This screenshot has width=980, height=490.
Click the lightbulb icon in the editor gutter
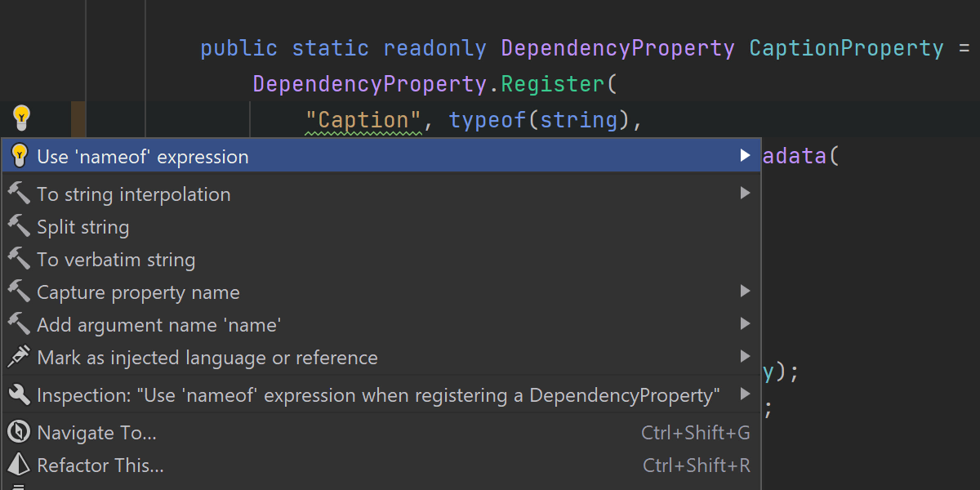(21, 118)
